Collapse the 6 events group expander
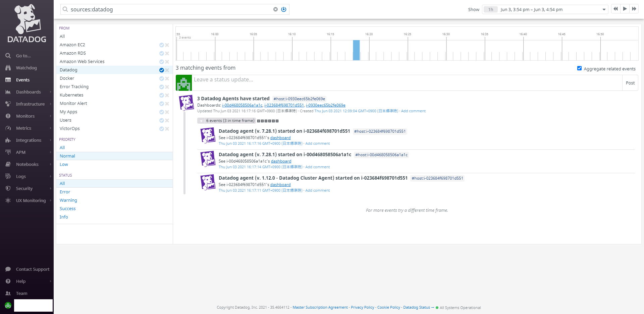This screenshot has height=314, width=644. [x=201, y=121]
